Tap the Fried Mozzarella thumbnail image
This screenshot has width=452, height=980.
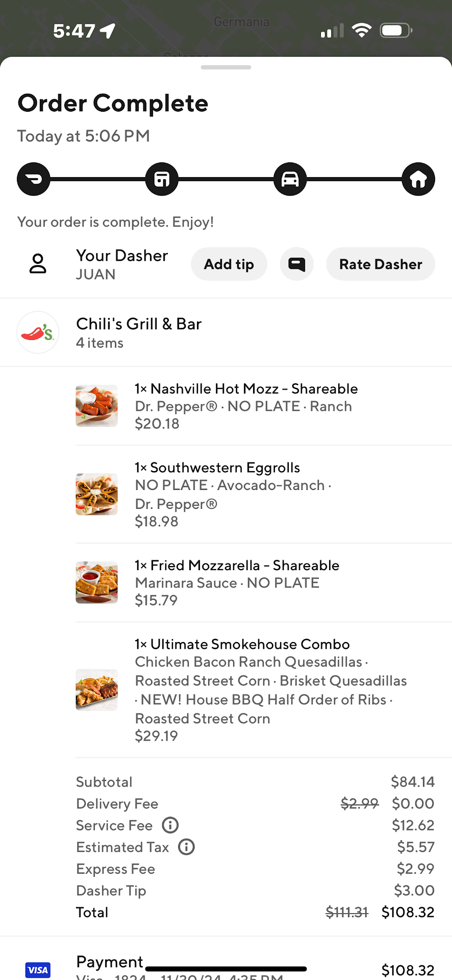[x=97, y=582]
